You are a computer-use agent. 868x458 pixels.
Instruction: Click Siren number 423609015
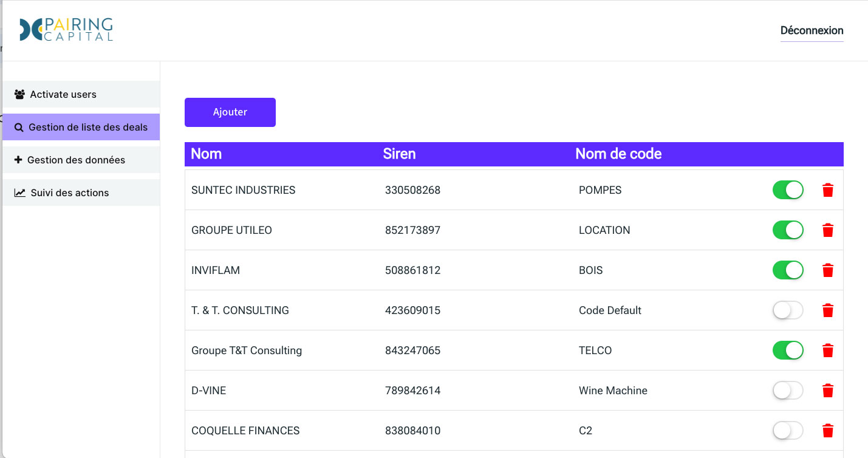point(412,310)
